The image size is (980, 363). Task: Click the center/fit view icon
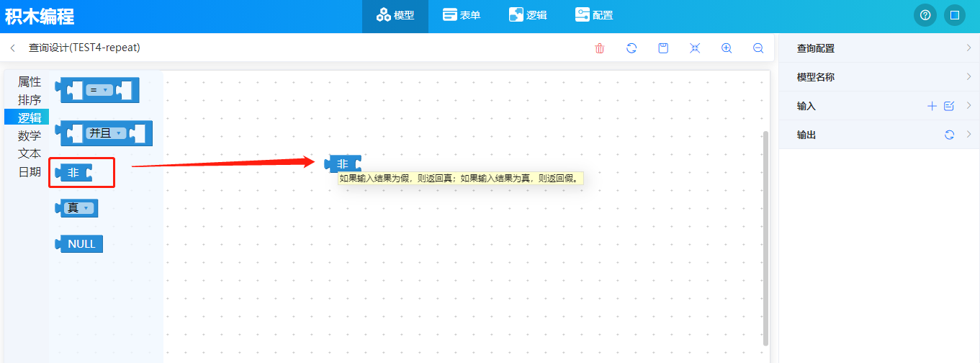695,48
